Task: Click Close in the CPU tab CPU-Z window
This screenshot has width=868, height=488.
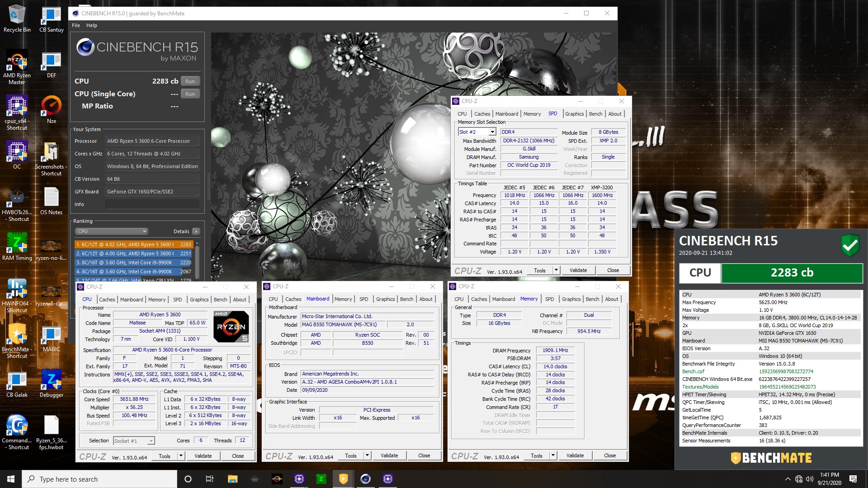Action: click(x=238, y=456)
